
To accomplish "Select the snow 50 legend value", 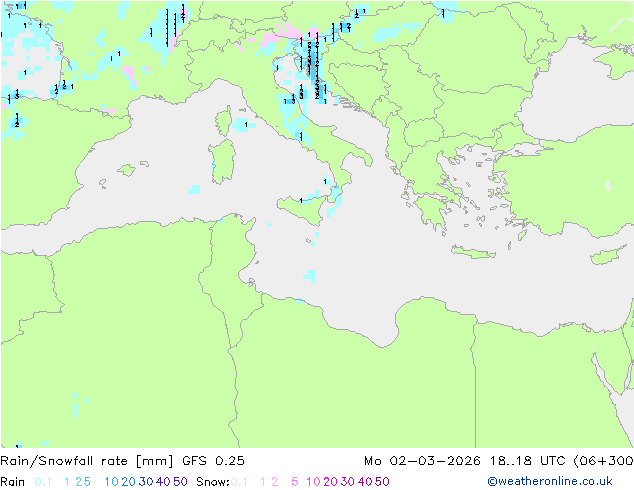I will (x=382, y=482).
